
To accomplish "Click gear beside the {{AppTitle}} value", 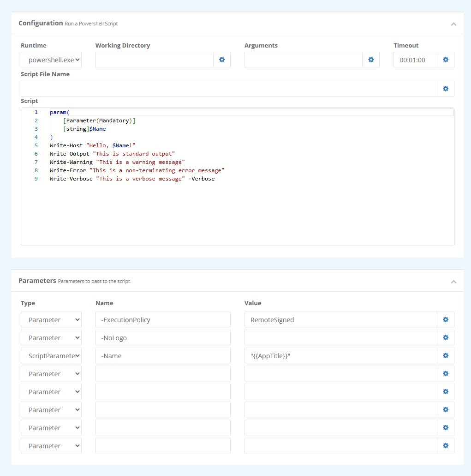I will [446, 355].
